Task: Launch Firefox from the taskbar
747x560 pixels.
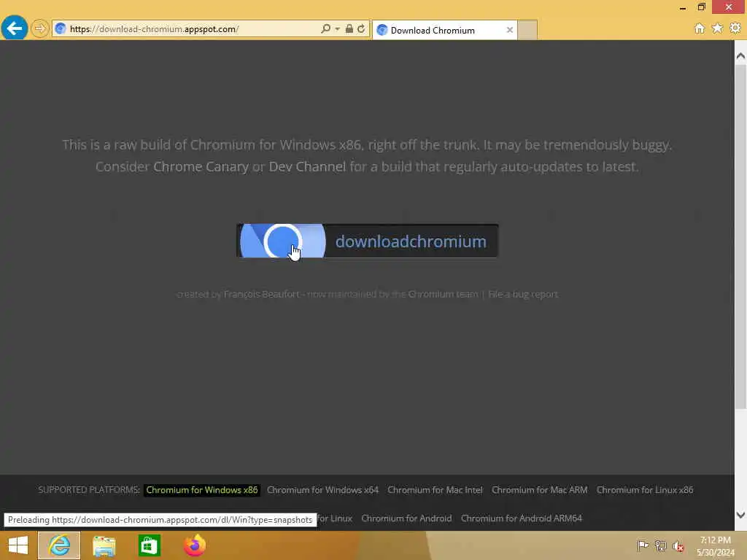Action: (194, 545)
